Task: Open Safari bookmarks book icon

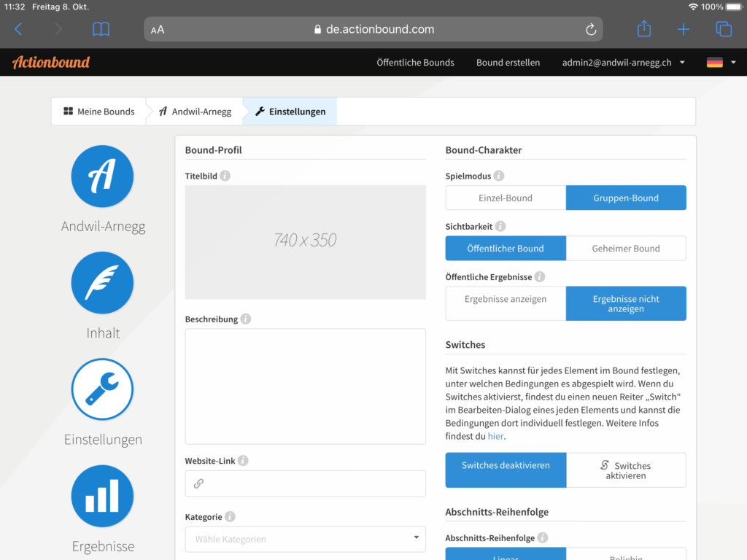Action: 101,29
